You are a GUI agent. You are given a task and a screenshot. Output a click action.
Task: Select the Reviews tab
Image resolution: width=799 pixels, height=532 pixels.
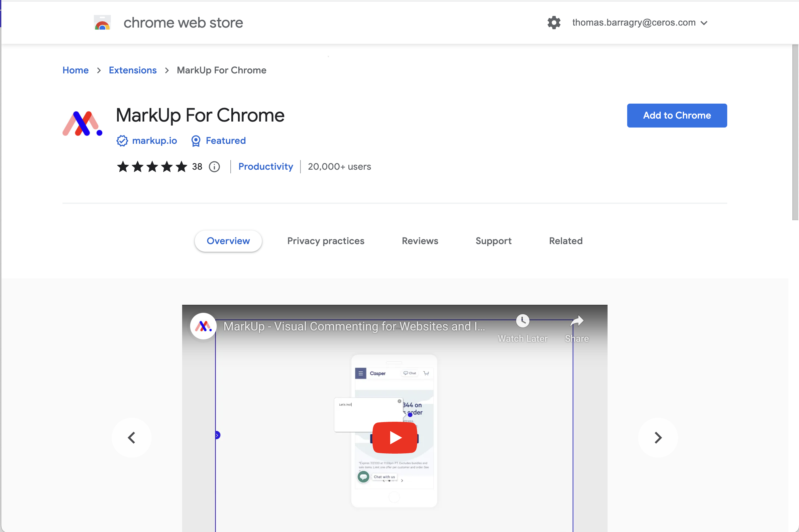click(x=419, y=240)
